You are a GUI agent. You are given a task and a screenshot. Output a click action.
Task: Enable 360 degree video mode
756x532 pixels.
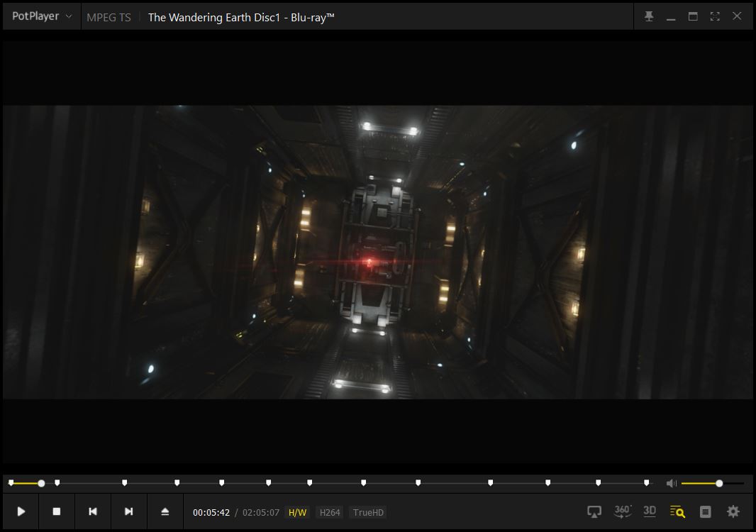623,511
